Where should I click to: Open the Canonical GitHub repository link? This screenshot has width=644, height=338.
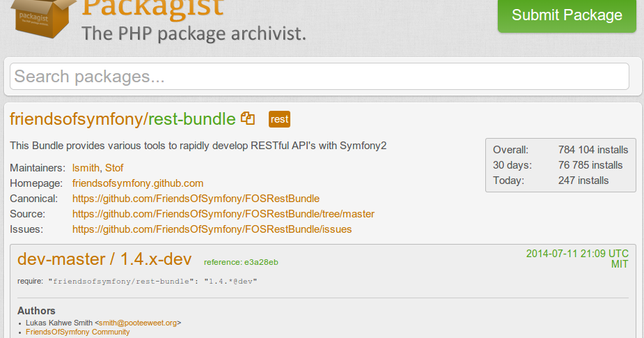pos(196,199)
